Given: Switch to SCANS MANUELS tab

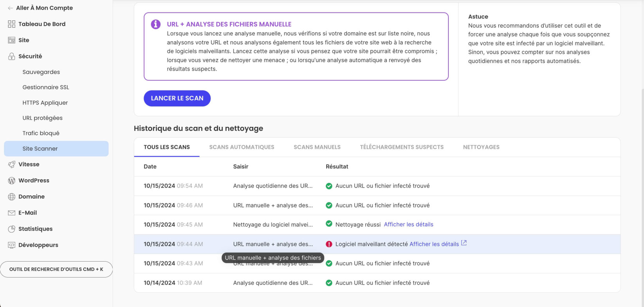Looking at the screenshot, I should pos(317,147).
